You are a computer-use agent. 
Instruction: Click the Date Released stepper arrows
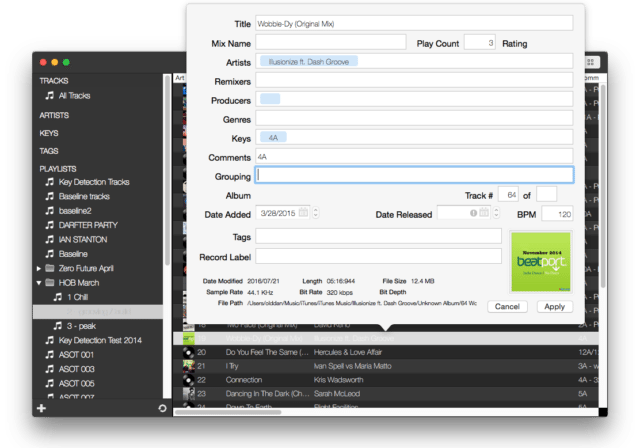(496, 213)
